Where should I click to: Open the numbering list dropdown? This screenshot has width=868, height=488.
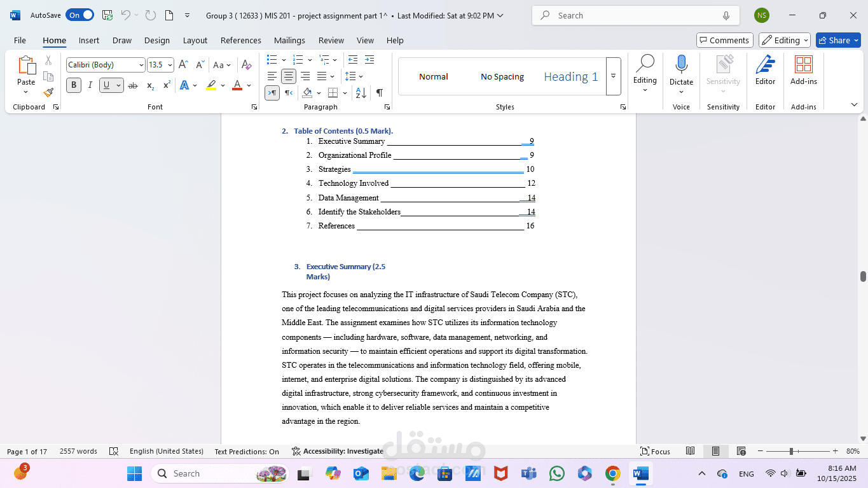click(309, 60)
